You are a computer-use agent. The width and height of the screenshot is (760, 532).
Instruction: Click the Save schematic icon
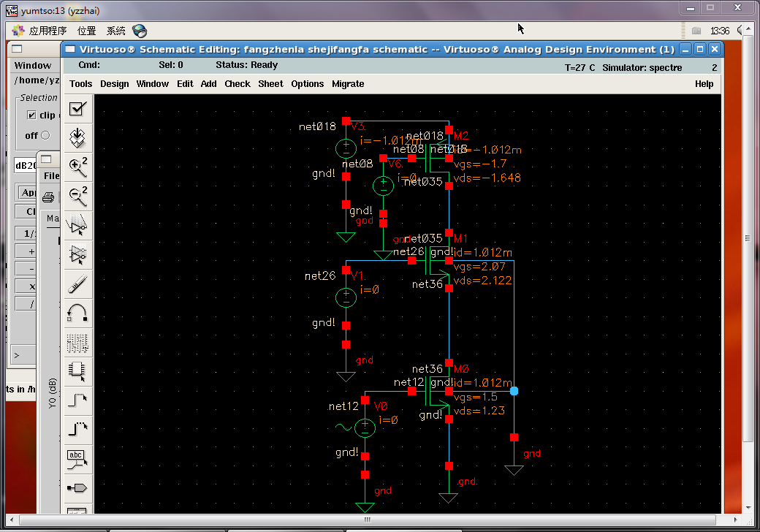click(77, 137)
